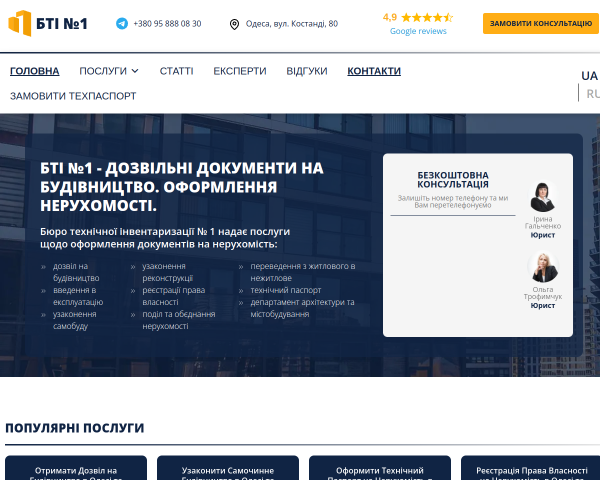Go to the Головна menu item
600x480 pixels.
[34, 71]
